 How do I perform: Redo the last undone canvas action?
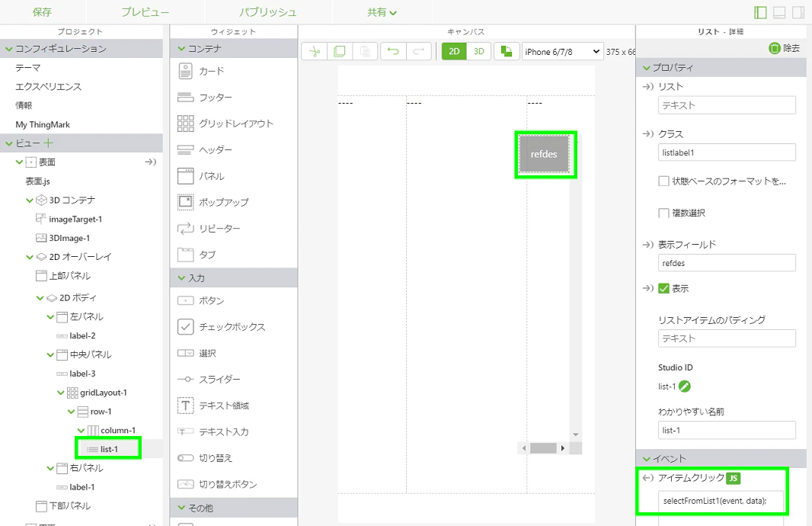point(419,51)
